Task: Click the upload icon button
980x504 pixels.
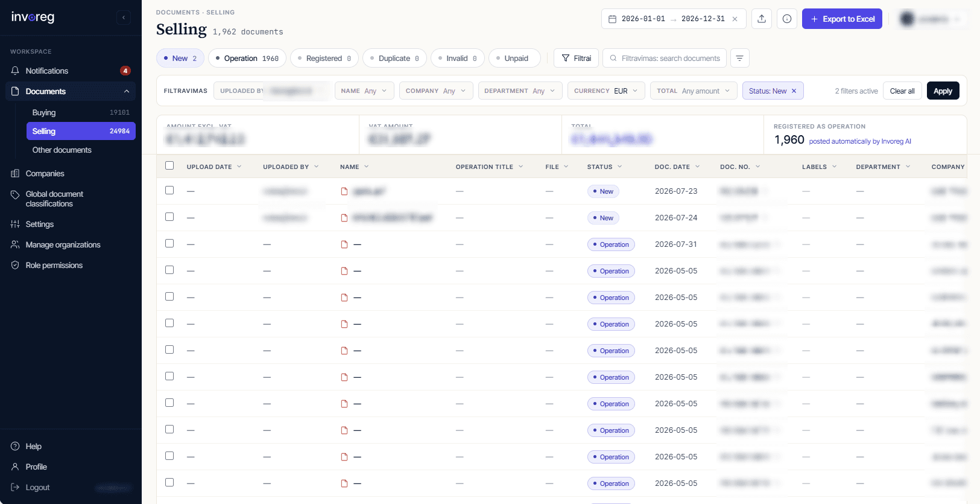Action: point(762,19)
